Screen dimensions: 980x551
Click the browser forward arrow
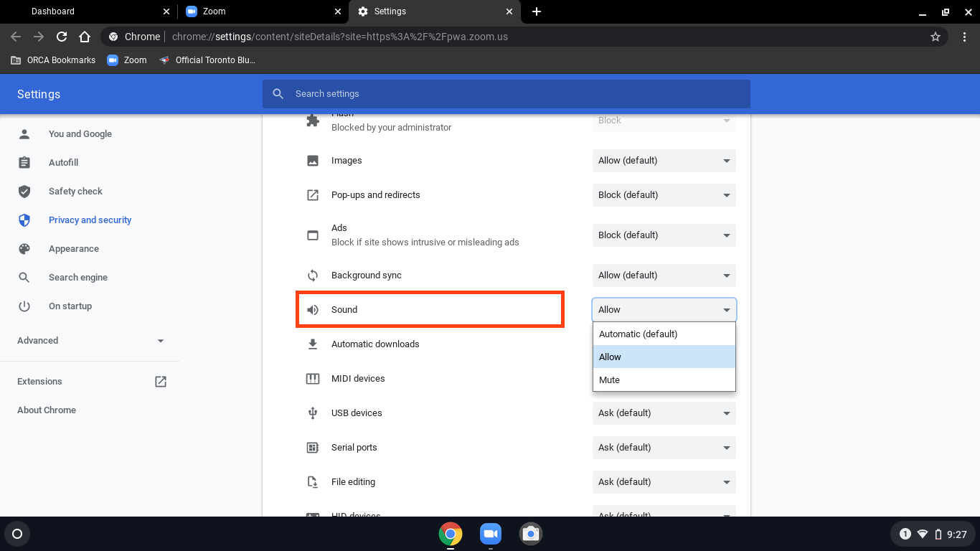click(x=39, y=37)
